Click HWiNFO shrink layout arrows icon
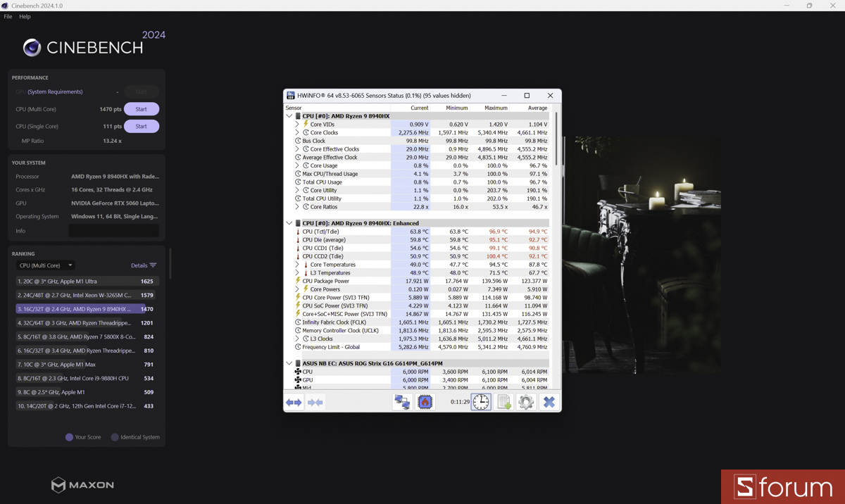Image resolution: width=845 pixels, height=504 pixels. click(x=315, y=402)
